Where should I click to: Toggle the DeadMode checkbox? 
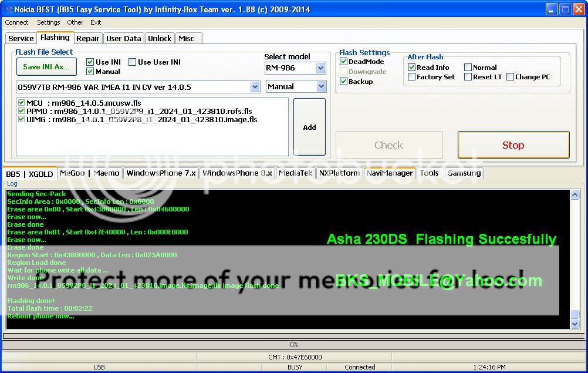[x=343, y=62]
